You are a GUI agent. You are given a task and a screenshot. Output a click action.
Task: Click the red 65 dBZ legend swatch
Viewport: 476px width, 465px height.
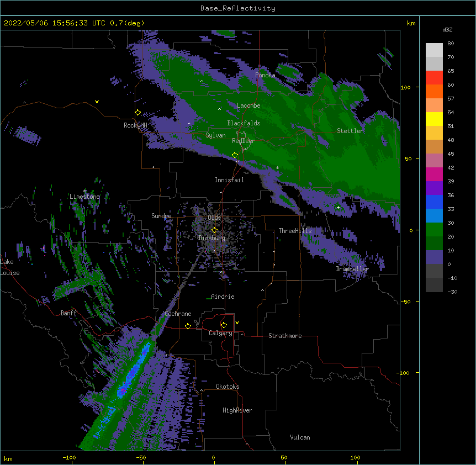tap(434, 77)
